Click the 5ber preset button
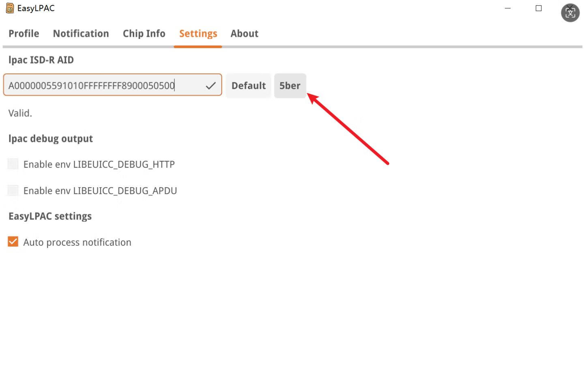 coord(290,86)
